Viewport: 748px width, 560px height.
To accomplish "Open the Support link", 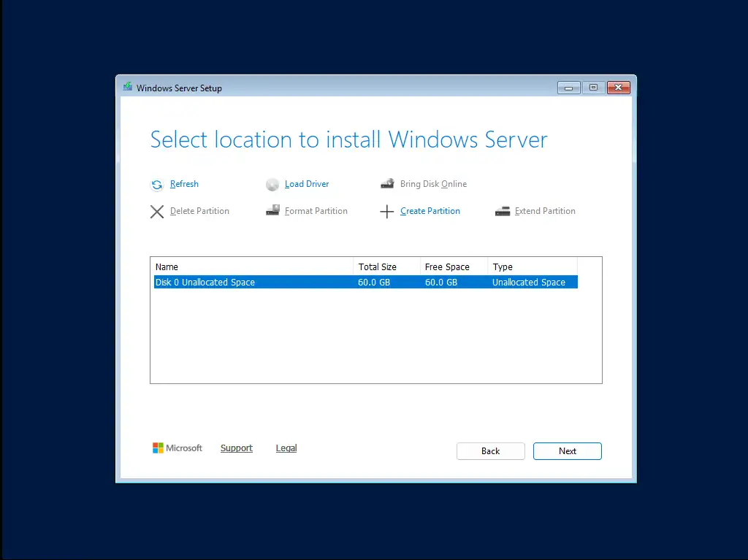I will click(x=236, y=448).
